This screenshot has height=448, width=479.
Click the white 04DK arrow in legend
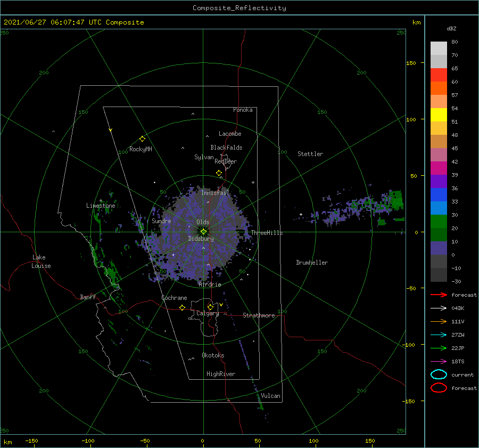pyautogui.click(x=439, y=308)
